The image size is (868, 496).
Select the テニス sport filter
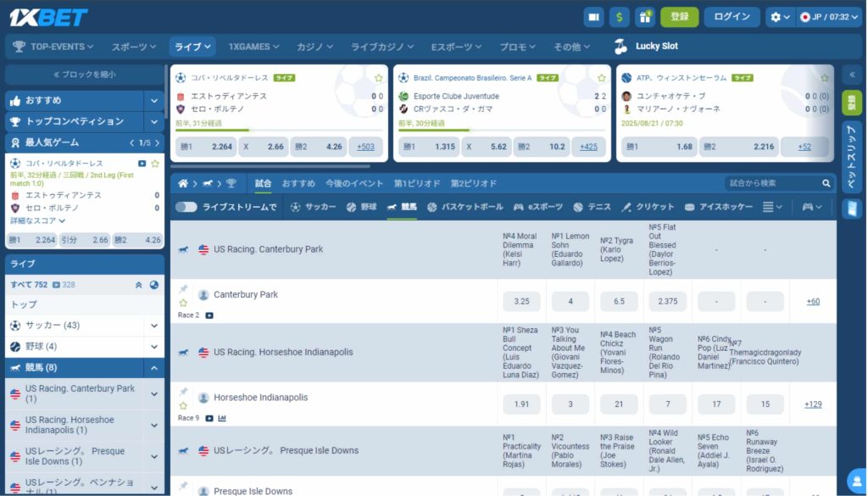click(x=592, y=207)
